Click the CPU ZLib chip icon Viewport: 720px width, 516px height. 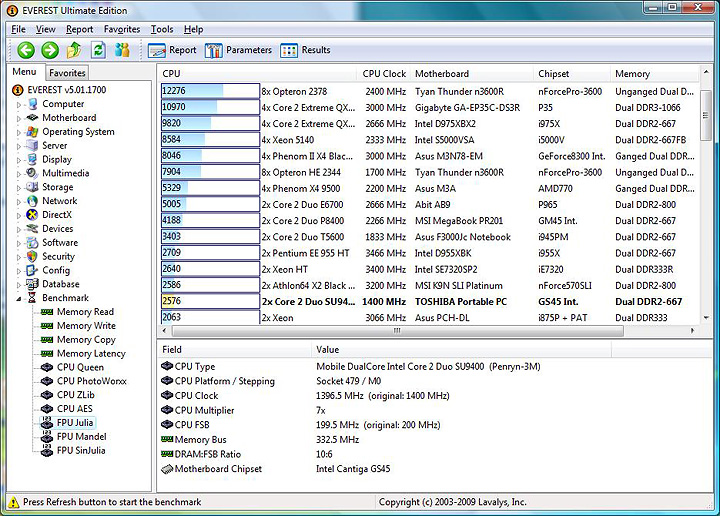pos(47,395)
